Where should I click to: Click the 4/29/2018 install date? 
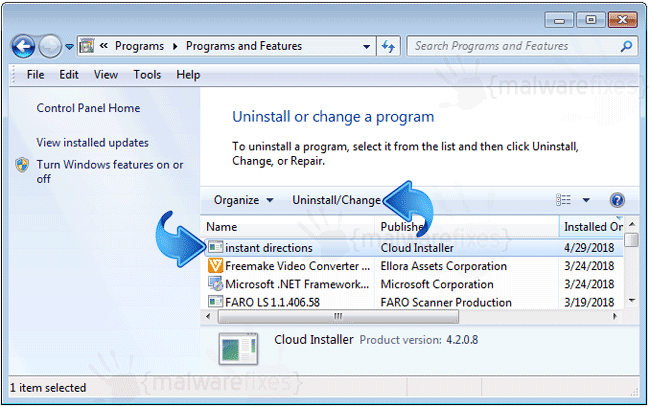coord(589,248)
